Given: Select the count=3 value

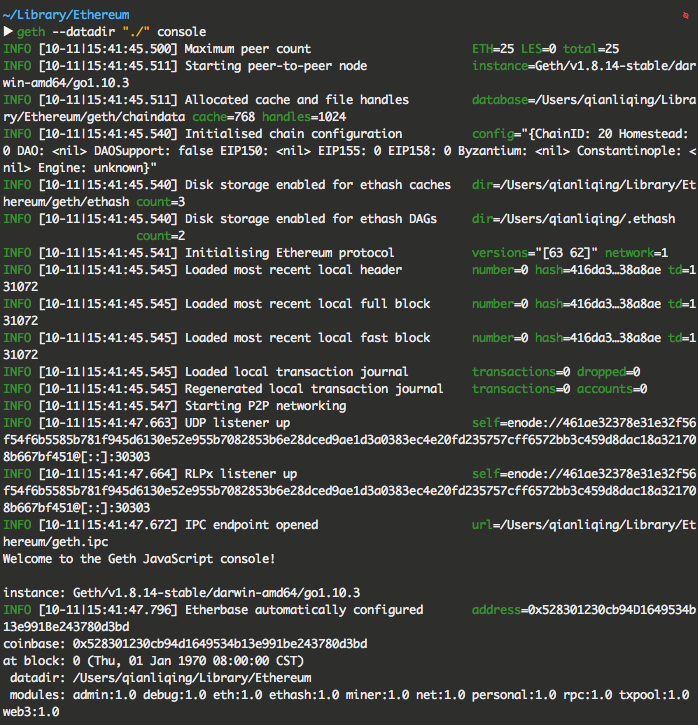Looking at the screenshot, I should click(x=161, y=202).
